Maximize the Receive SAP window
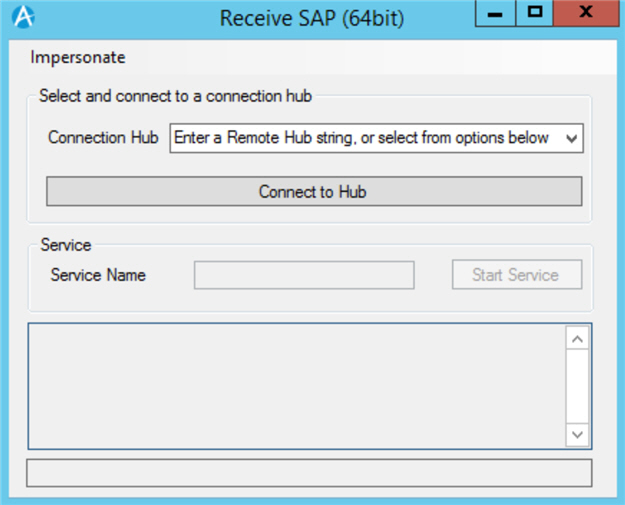 535,13
